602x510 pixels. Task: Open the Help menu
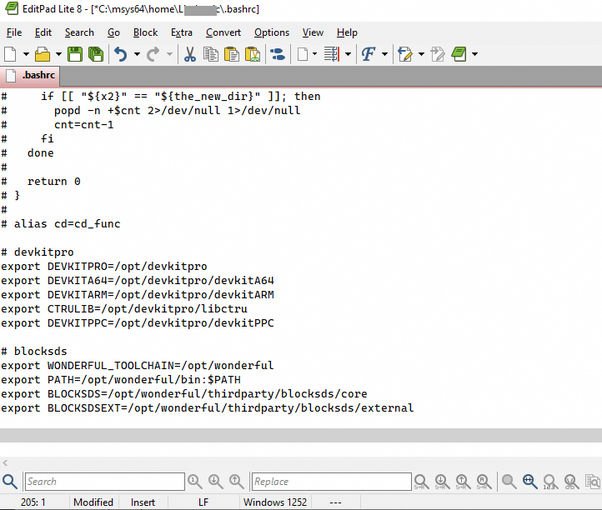coord(347,33)
